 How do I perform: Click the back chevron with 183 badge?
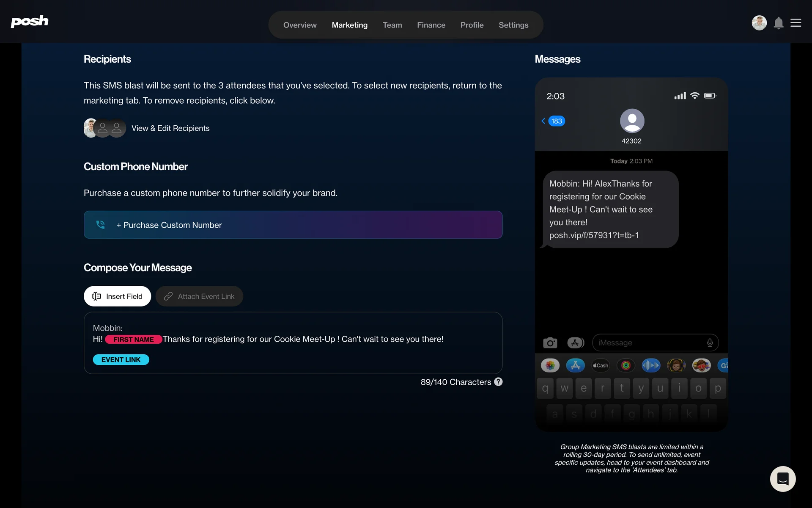(553, 121)
